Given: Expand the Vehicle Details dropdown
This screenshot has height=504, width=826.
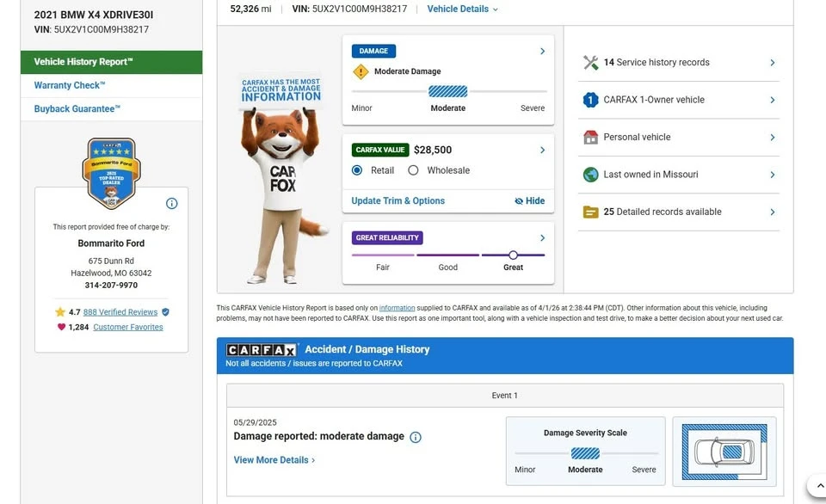Looking at the screenshot, I should click(x=463, y=9).
